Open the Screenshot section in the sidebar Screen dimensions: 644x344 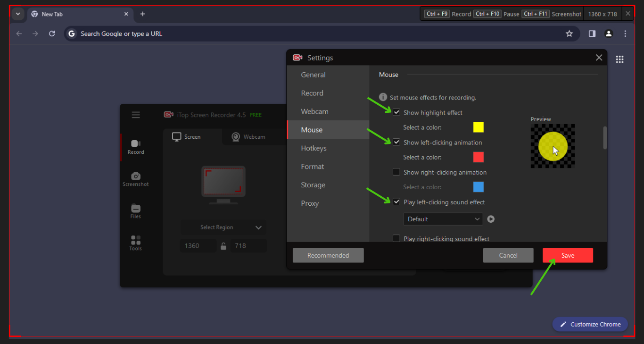point(136,179)
